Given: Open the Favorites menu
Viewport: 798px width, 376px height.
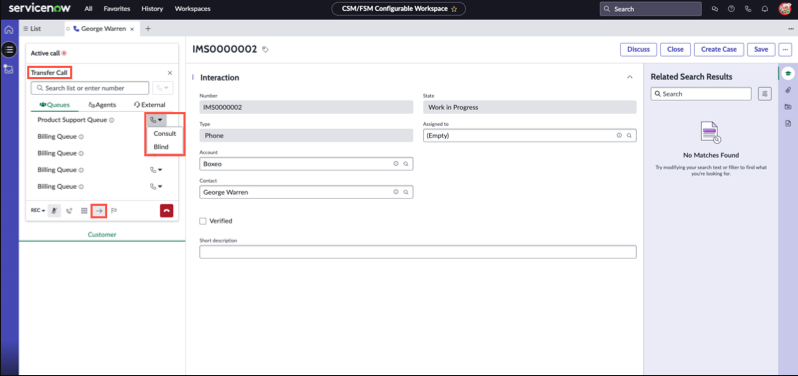Looking at the screenshot, I should [x=117, y=9].
